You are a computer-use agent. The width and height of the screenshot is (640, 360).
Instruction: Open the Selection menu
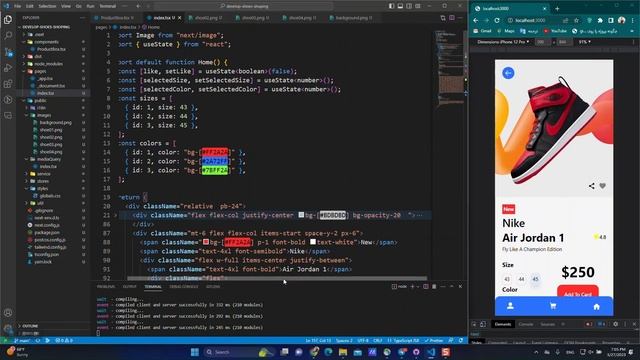pos(47,6)
